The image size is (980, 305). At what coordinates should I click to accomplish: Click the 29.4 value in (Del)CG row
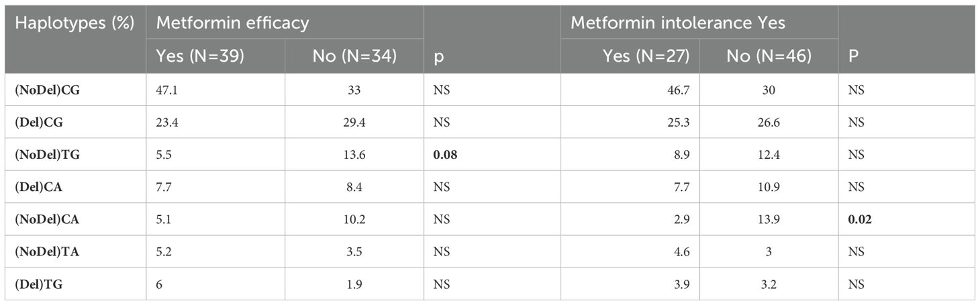(354, 122)
